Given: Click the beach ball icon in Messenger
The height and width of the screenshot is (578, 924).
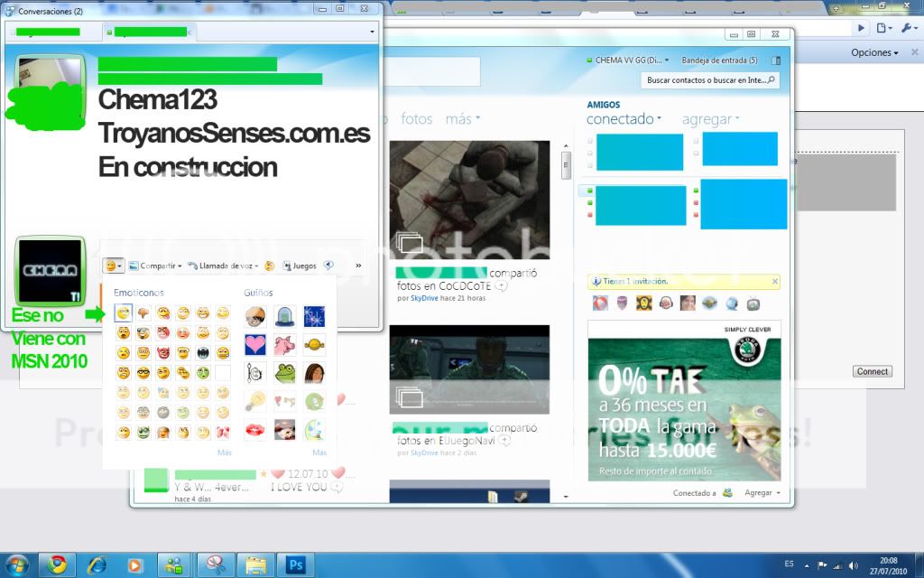Looking at the screenshot, I should [x=600, y=303].
